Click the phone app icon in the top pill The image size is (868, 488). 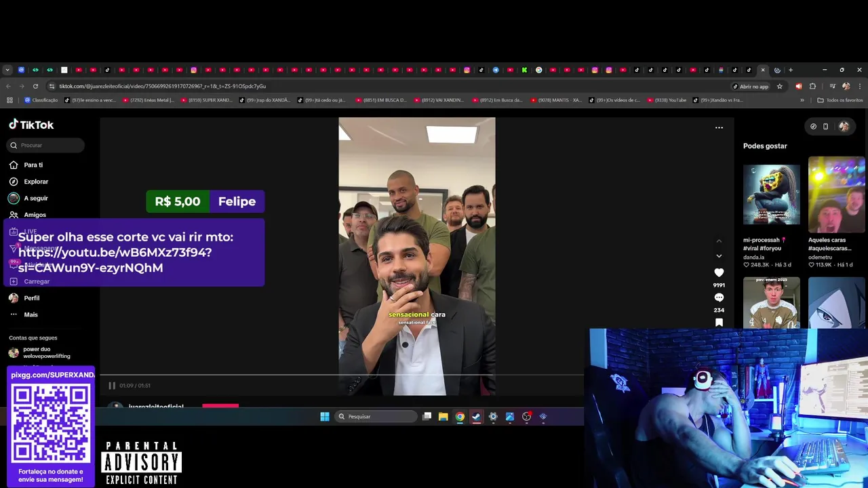825,126
